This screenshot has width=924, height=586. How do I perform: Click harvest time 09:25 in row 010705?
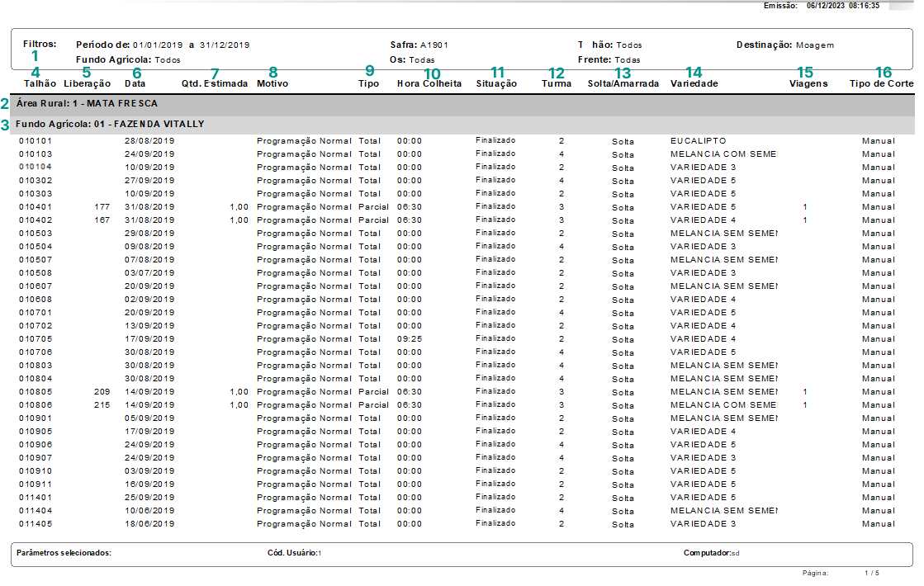coord(410,339)
